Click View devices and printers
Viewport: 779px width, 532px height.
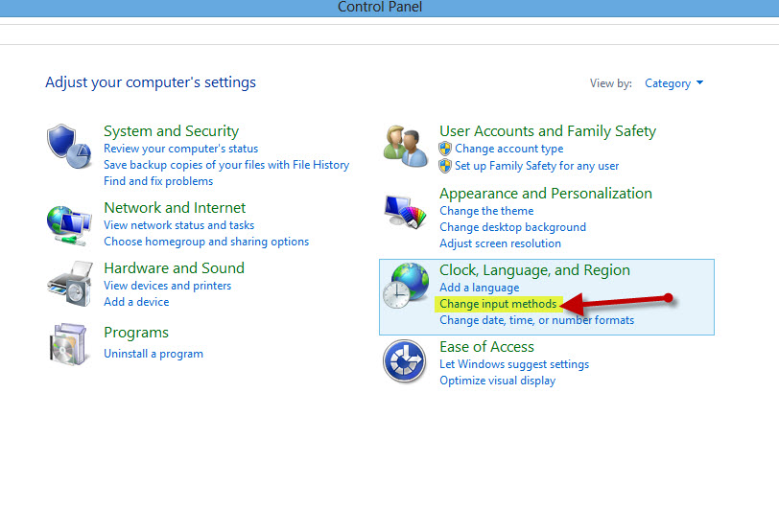(168, 286)
